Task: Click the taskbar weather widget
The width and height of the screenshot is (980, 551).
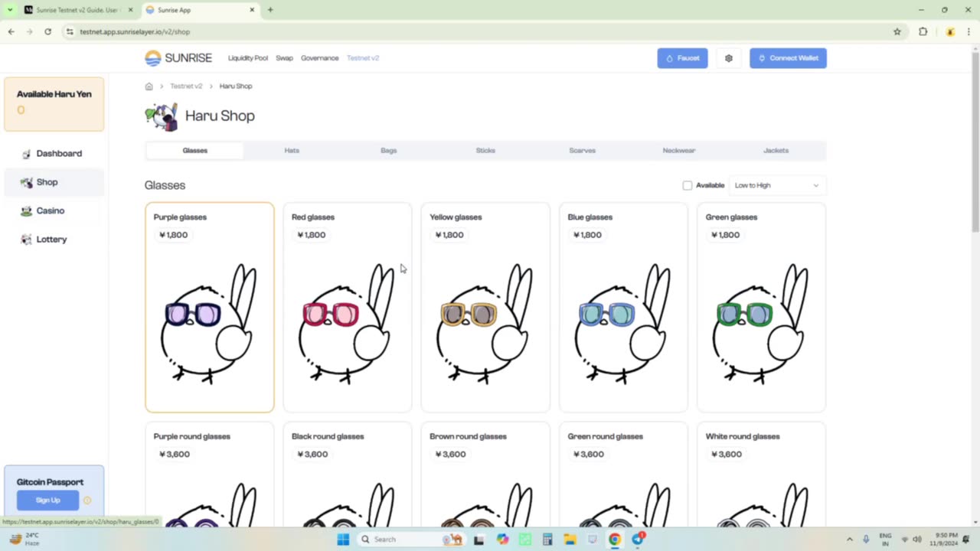Action: coord(24,540)
